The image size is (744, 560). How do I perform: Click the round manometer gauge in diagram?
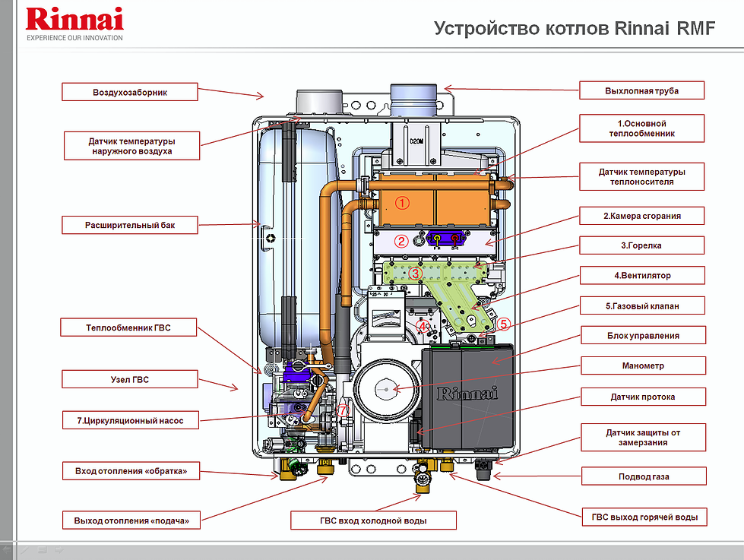(388, 389)
